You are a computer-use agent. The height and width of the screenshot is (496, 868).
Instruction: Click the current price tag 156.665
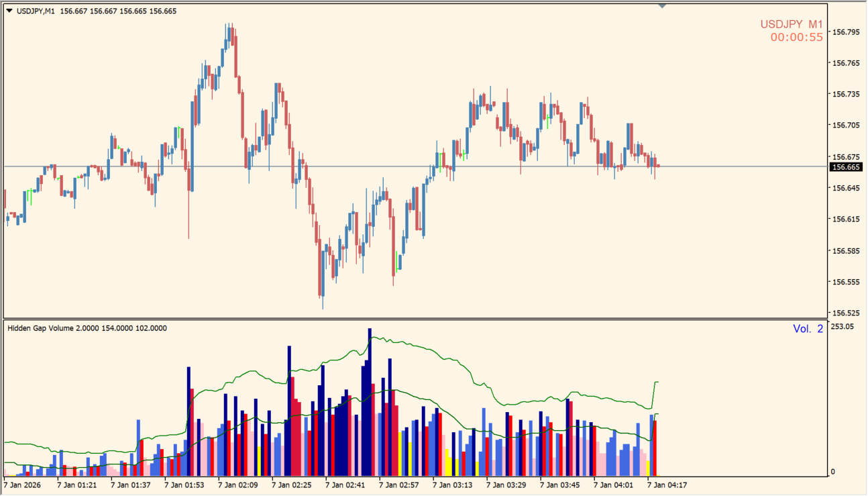tap(845, 167)
